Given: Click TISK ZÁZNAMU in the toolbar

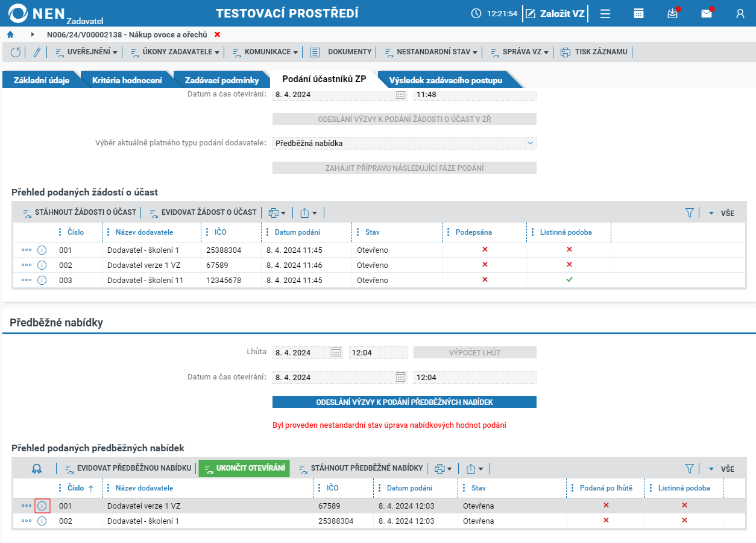Looking at the screenshot, I should click(594, 52).
